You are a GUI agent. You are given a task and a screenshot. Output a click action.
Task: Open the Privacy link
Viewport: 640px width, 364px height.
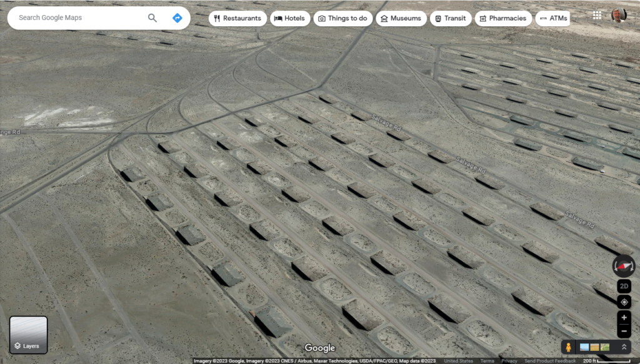[x=509, y=361]
